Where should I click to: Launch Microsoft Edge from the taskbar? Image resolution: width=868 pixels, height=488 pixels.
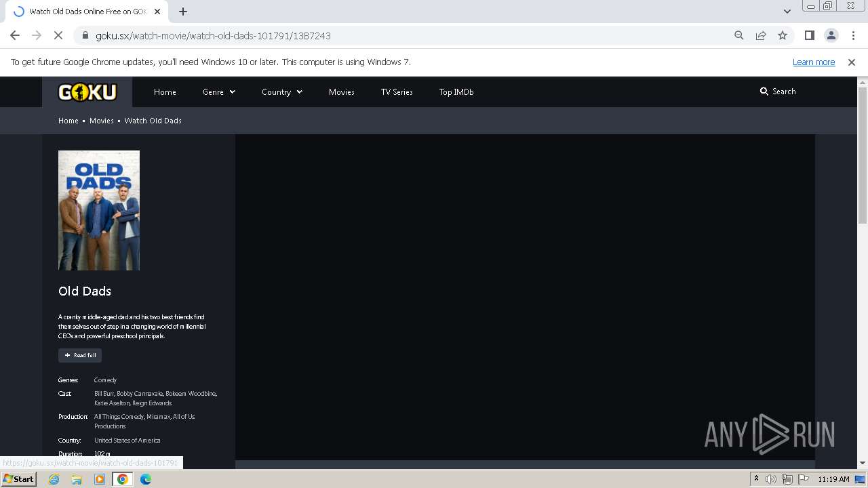tap(146, 479)
